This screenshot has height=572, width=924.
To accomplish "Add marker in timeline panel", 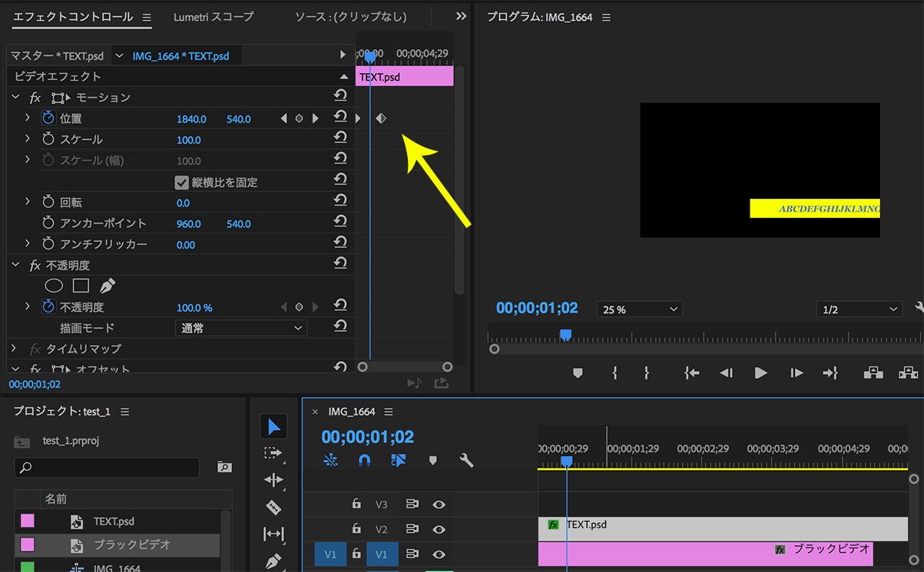I will point(432,461).
